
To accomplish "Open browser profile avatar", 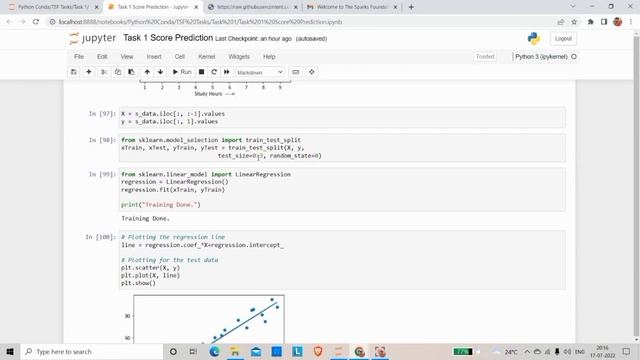I will tap(617, 22).
